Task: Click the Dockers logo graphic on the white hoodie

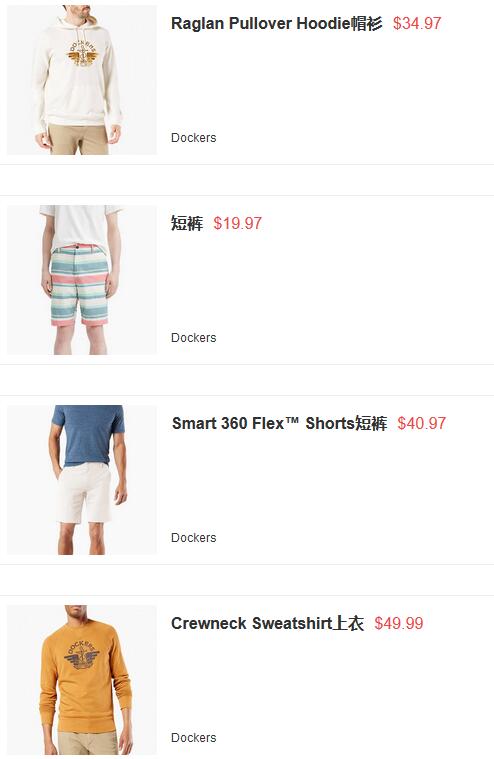Action: point(82,53)
